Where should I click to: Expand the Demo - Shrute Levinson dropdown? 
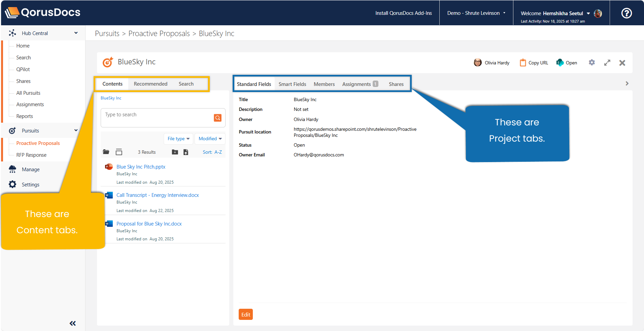476,13
